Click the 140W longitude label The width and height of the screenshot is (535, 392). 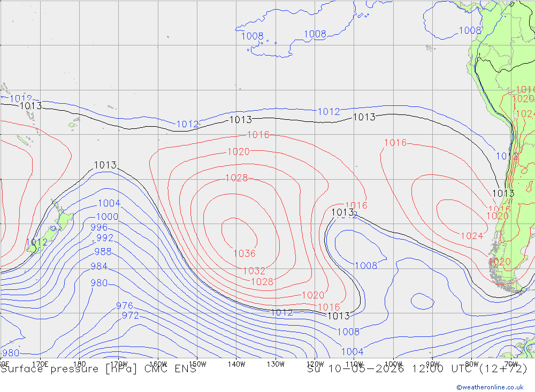[236, 364]
